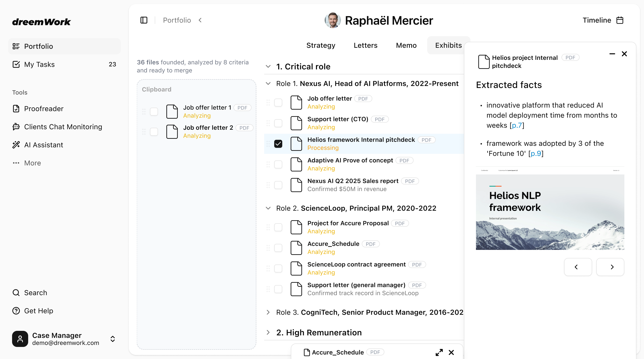Viewport: 644px width, 359px height.
Task: Click the Clients Chat Monitoring bot icon
Action: pos(16,127)
